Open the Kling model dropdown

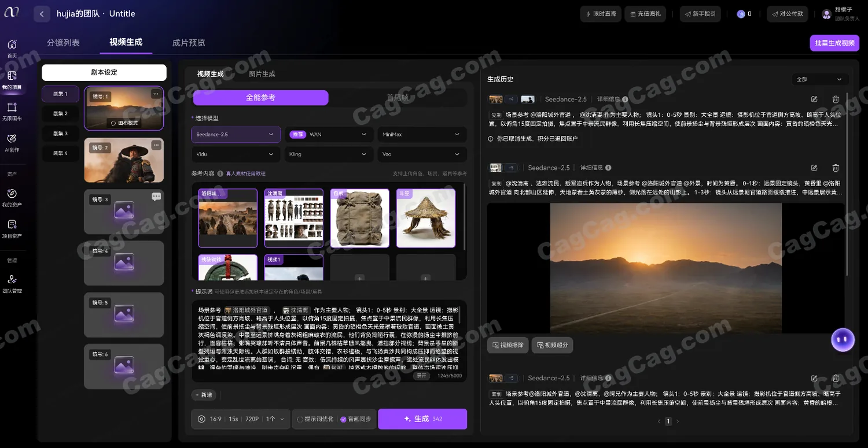(x=329, y=155)
